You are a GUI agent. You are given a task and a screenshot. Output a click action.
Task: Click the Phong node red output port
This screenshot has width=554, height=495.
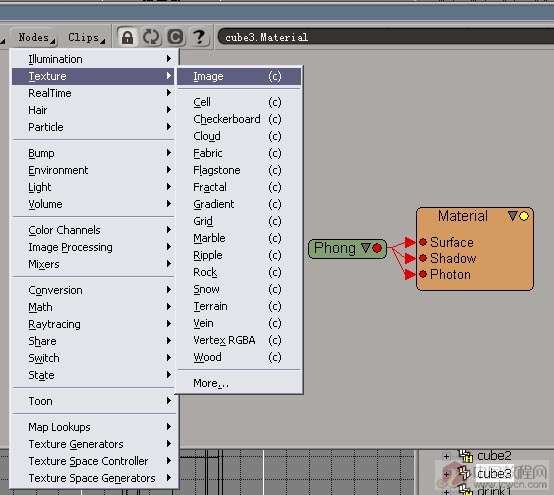pos(377,248)
